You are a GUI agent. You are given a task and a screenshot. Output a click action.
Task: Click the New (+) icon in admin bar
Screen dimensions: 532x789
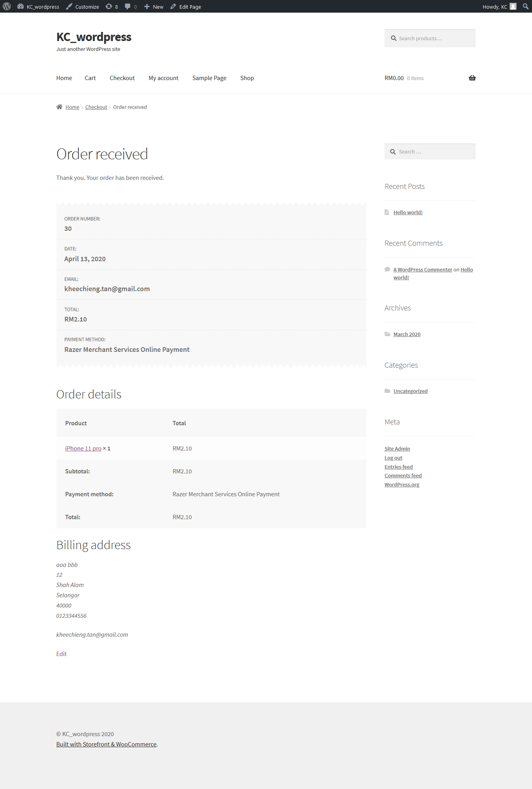(146, 6)
